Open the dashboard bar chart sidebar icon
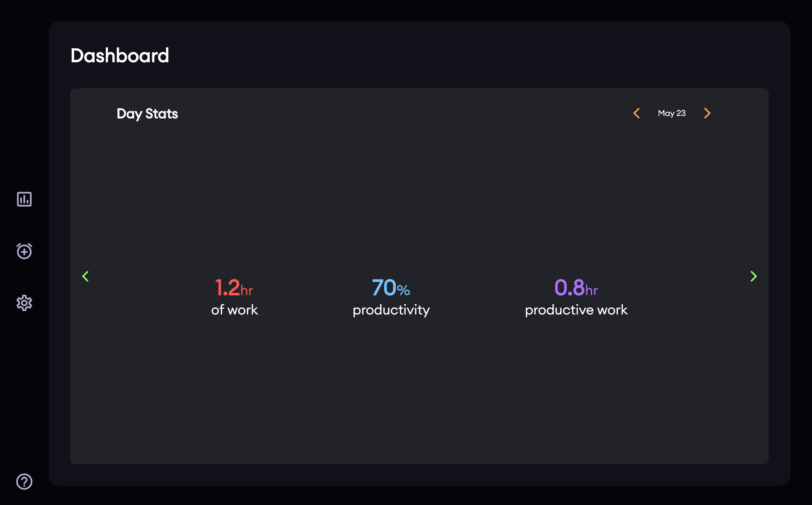The height and width of the screenshot is (505, 812). (24, 199)
